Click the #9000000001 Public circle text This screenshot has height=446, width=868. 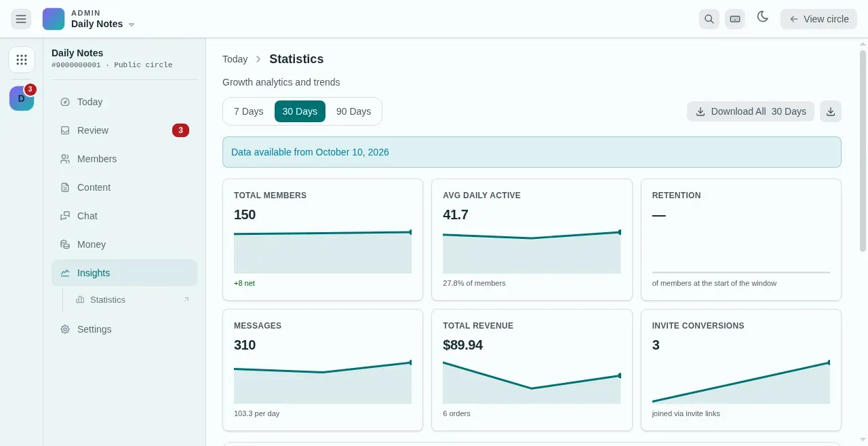tap(112, 65)
